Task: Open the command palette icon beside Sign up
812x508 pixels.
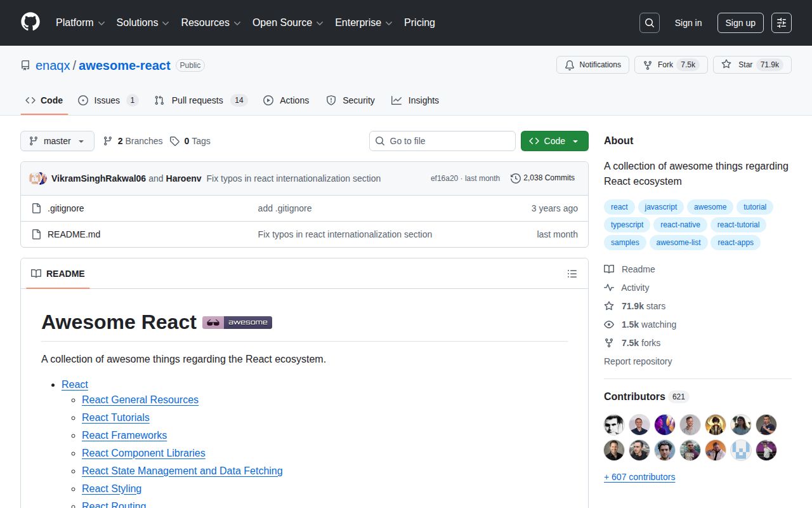Action: [781, 23]
